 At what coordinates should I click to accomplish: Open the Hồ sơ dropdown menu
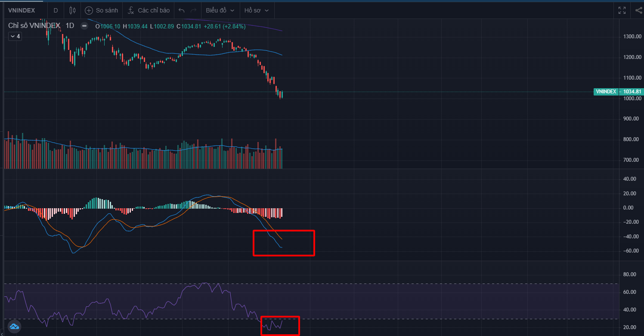coord(257,10)
